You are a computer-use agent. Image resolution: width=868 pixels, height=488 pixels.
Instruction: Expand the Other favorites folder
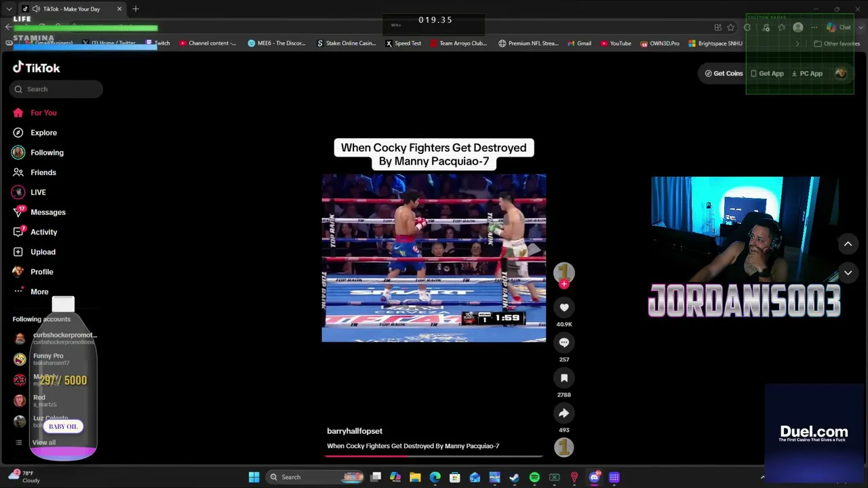tap(837, 43)
